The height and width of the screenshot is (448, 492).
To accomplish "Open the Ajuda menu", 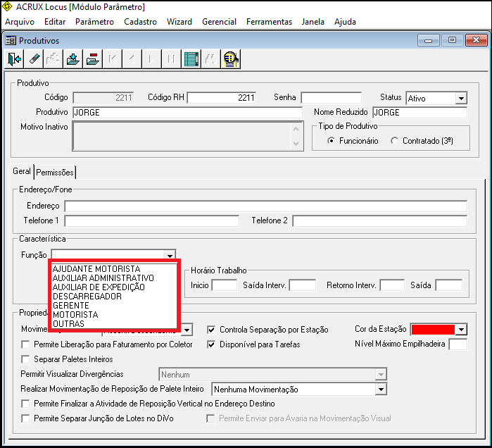I will point(345,22).
